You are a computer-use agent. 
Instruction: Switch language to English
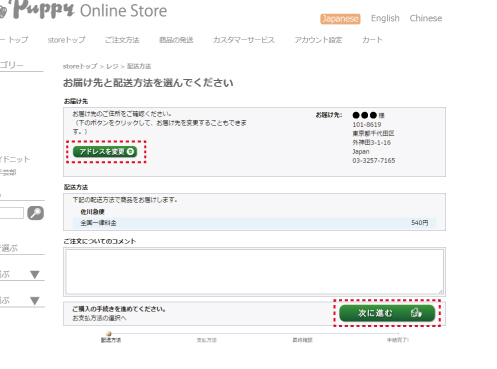click(385, 18)
